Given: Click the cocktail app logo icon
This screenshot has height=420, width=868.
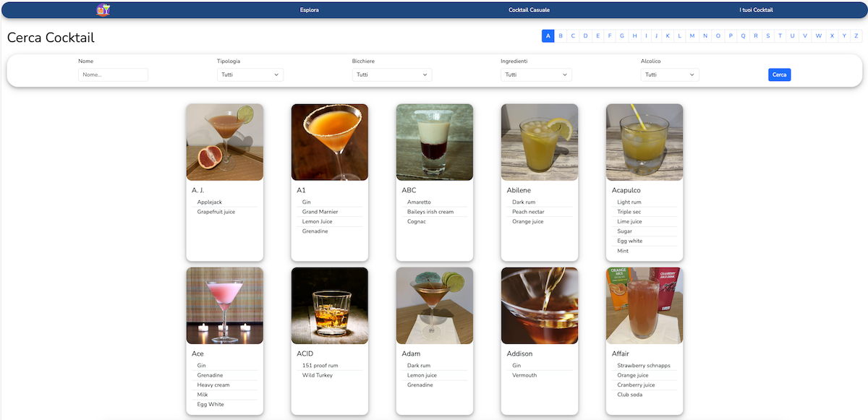Looking at the screenshot, I should [x=103, y=10].
